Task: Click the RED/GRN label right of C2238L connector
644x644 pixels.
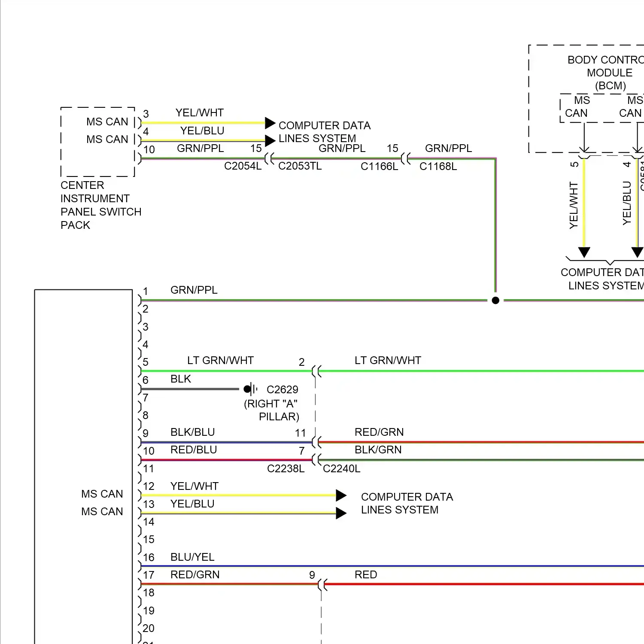Action: click(x=379, y=432)
